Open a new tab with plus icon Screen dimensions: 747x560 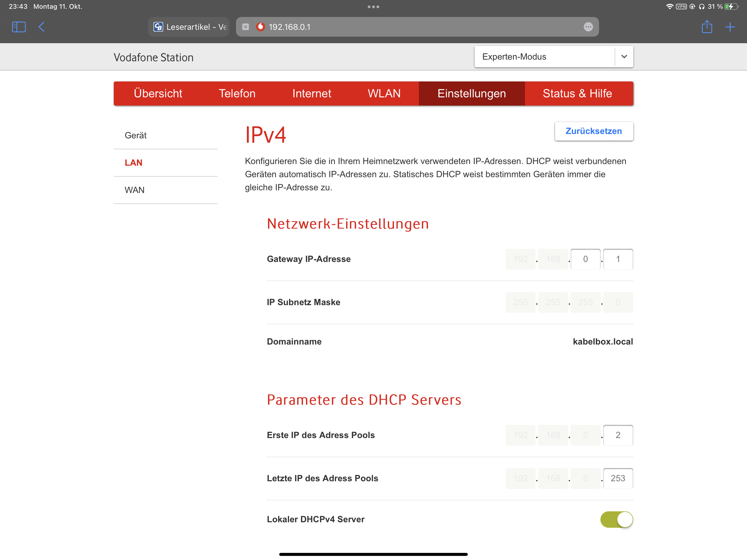tap(730, 27)
